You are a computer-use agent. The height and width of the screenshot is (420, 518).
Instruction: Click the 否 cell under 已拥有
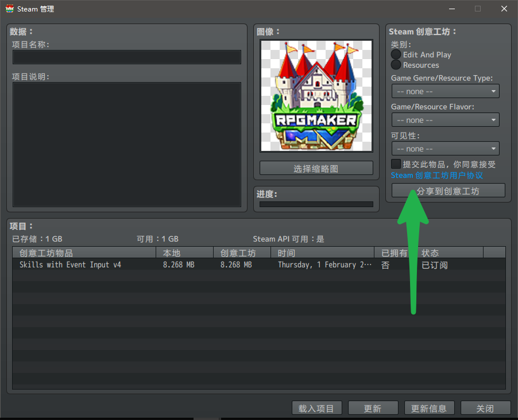pyautogui.click(x=385, y=265)
